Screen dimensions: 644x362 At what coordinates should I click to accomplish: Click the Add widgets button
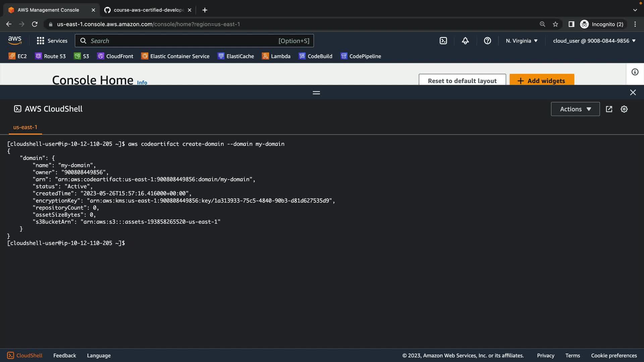coord(541,80)
